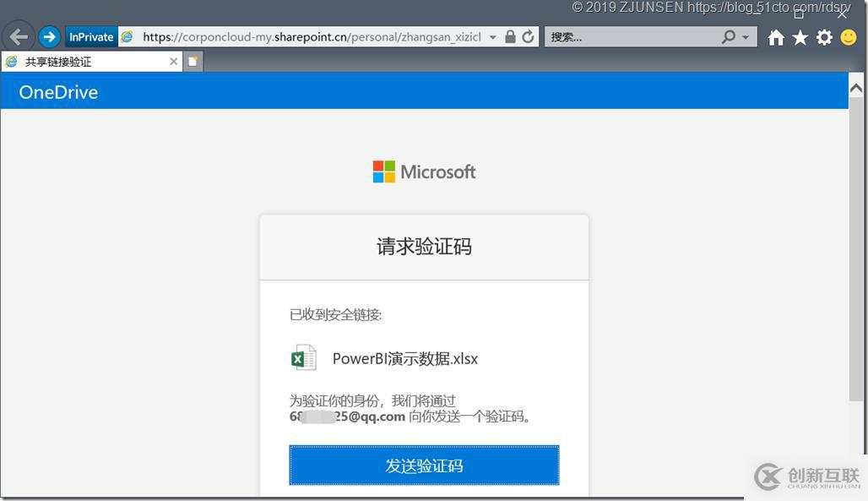
Task: Open Tools with the gear icon
Action: point(824,37)
